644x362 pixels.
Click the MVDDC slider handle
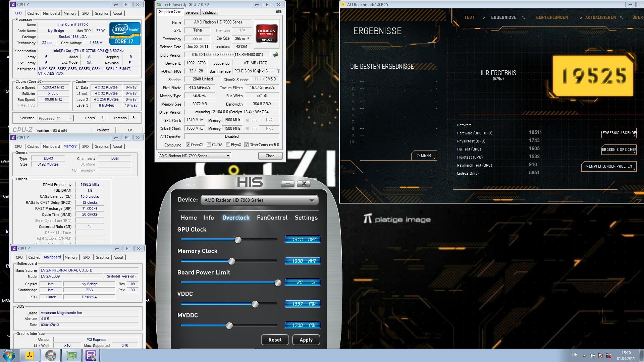click(229, 326)
